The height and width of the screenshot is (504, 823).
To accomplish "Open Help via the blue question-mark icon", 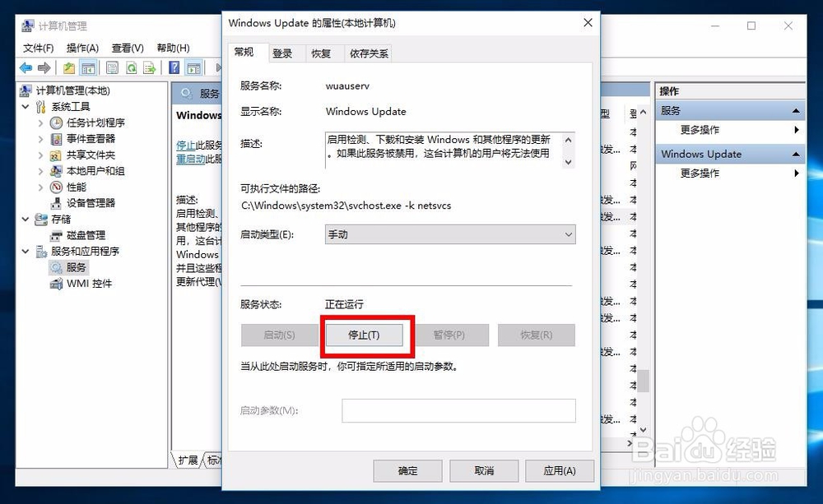I will 174,67.
